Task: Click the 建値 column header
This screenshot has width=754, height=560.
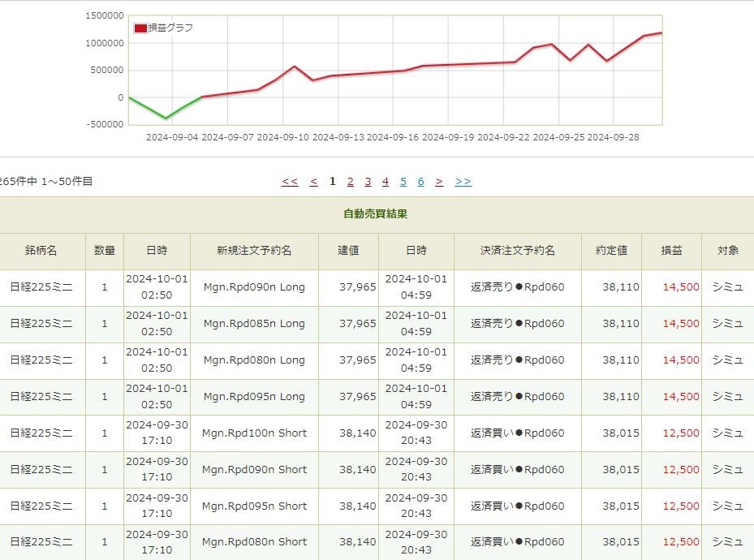Action: click(x=348, y=251)
